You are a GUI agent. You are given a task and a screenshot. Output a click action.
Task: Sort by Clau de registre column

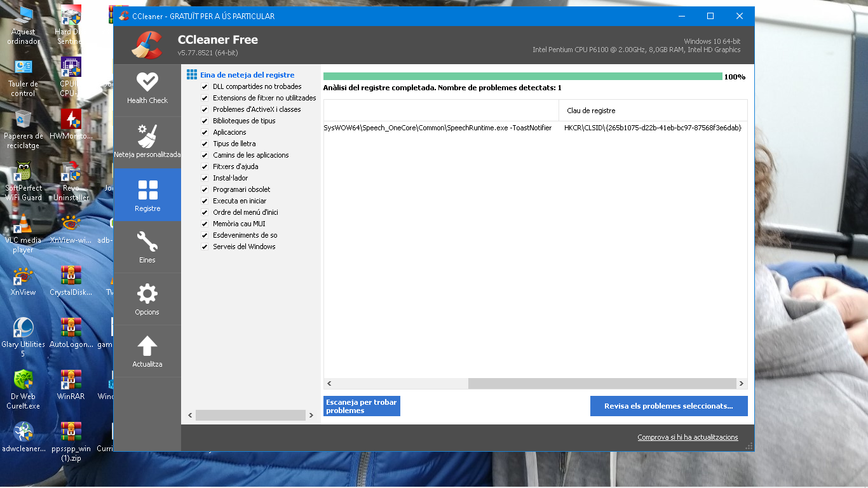[x=653, y=111]
